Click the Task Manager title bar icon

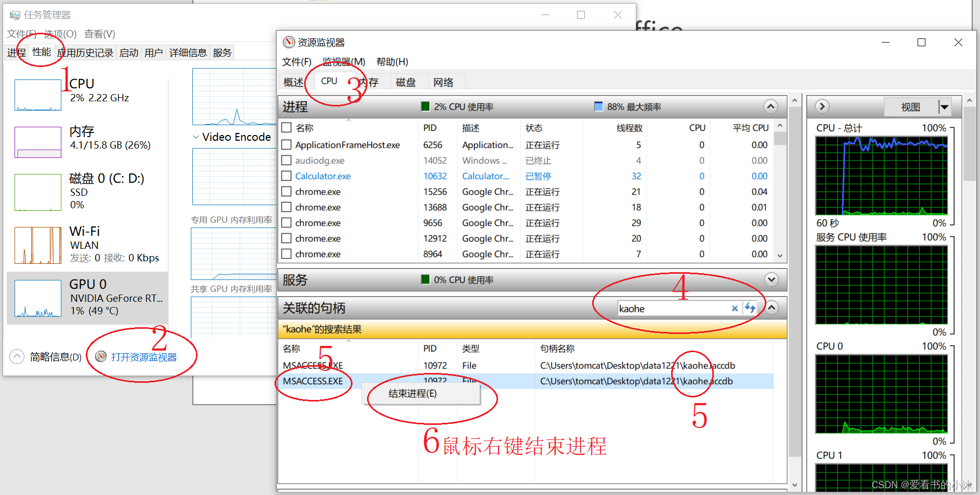(x=15, y=15)
